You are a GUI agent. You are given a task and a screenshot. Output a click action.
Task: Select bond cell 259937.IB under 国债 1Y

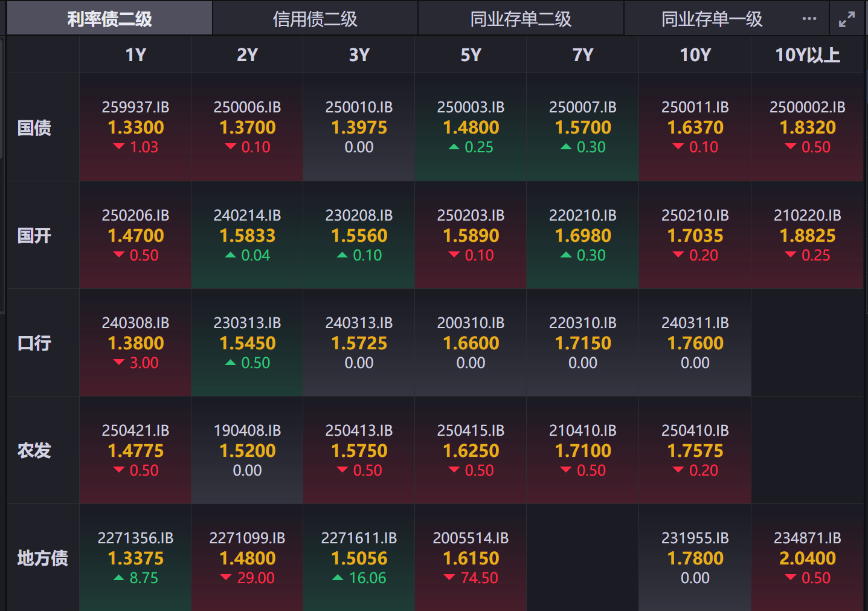coord(135,127)
